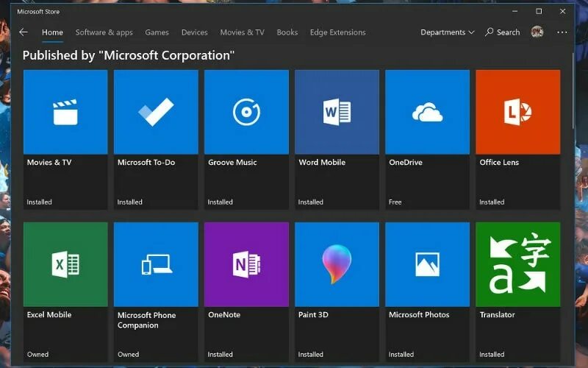Viewport: 588px width, 368px height.
Task: Click the Installed label under Word Mobile
Action: [x=310, y=202]
